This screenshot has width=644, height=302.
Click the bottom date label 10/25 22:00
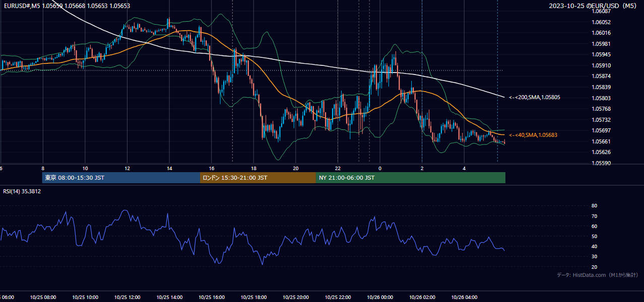point(338,297)
